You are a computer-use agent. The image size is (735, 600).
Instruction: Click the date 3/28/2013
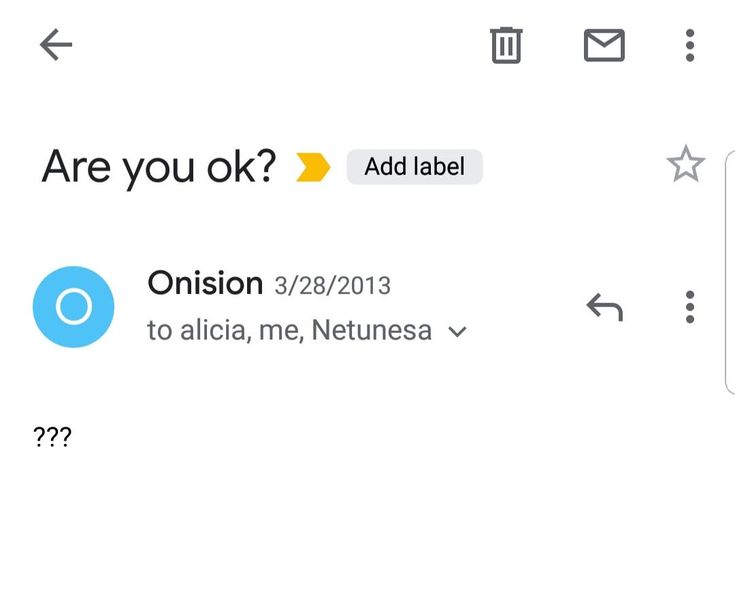point(332,286)
